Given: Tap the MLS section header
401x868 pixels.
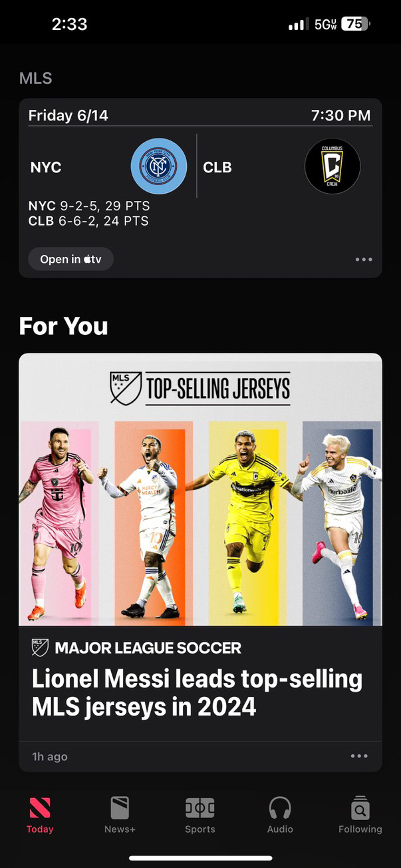Looking at the screenshot, I should [x=36, y=78].
